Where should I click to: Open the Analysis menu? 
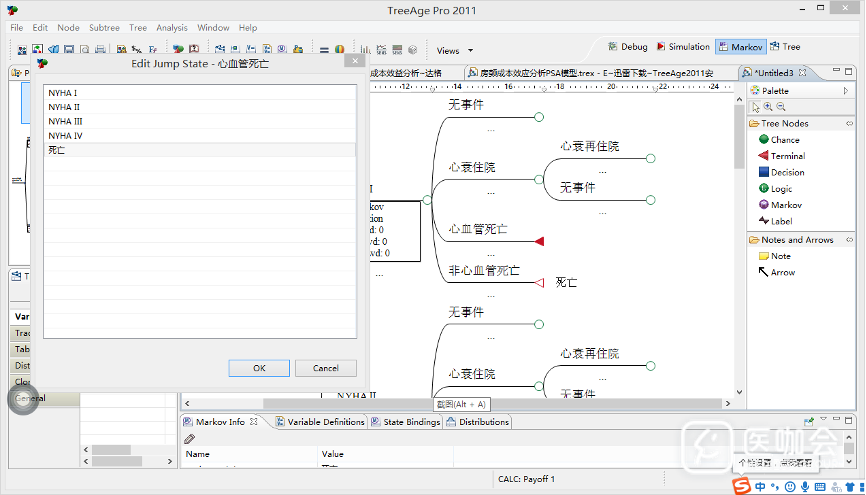[x=171, y=28]
